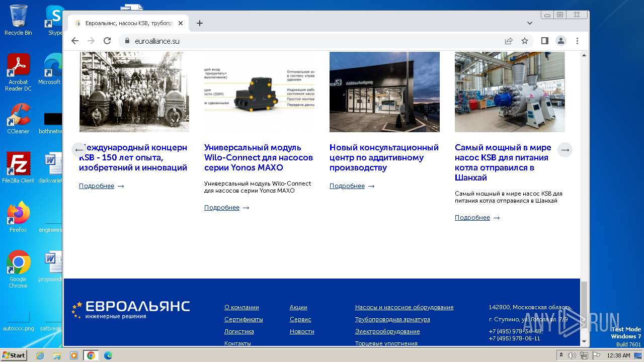Screen dimensions: 644x362
Task: Click the Евроальянс footer logo
Action: point(131,310)
